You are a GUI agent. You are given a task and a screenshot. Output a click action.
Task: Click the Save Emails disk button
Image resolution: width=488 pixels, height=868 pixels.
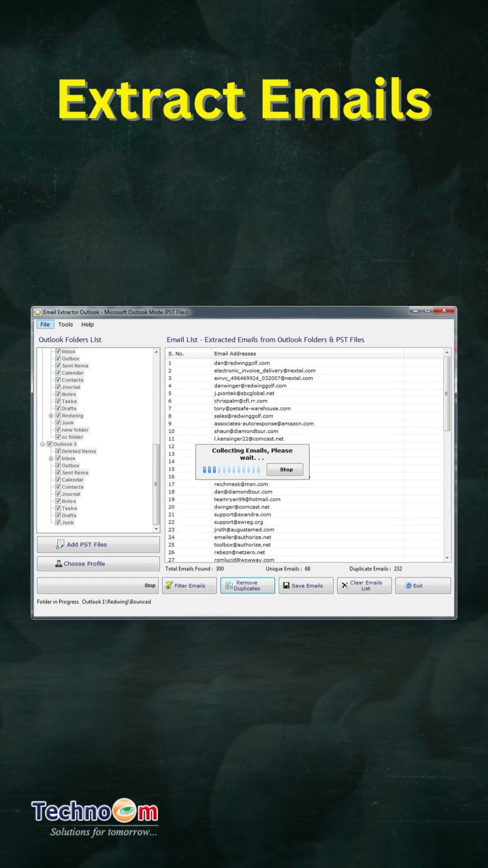(x=306, y=585)
